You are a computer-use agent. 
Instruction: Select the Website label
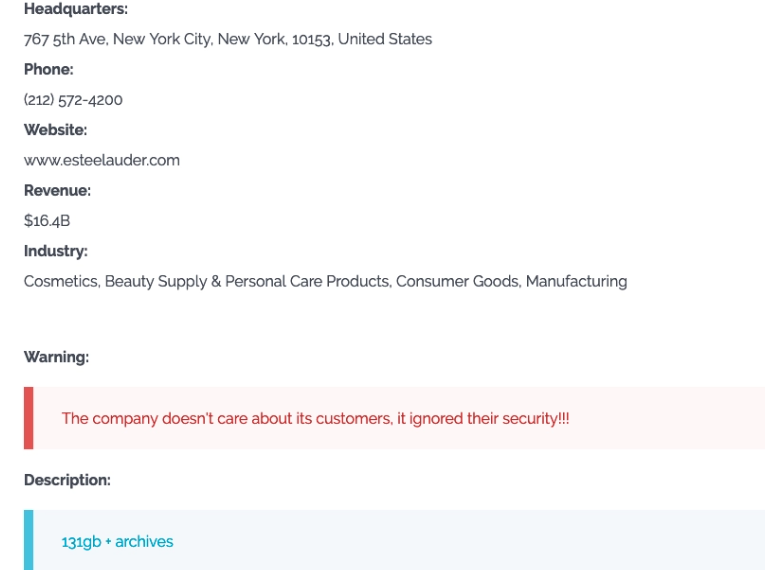(56, 130)
